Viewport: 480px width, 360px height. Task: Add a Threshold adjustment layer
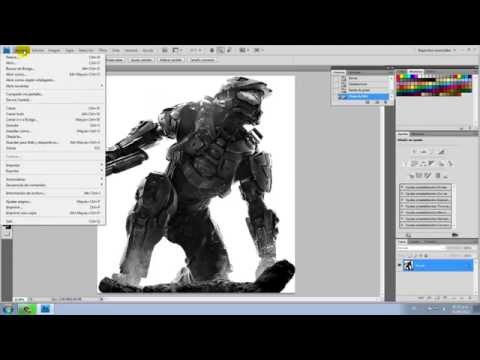pyautogui.click(x=428, y=175)
